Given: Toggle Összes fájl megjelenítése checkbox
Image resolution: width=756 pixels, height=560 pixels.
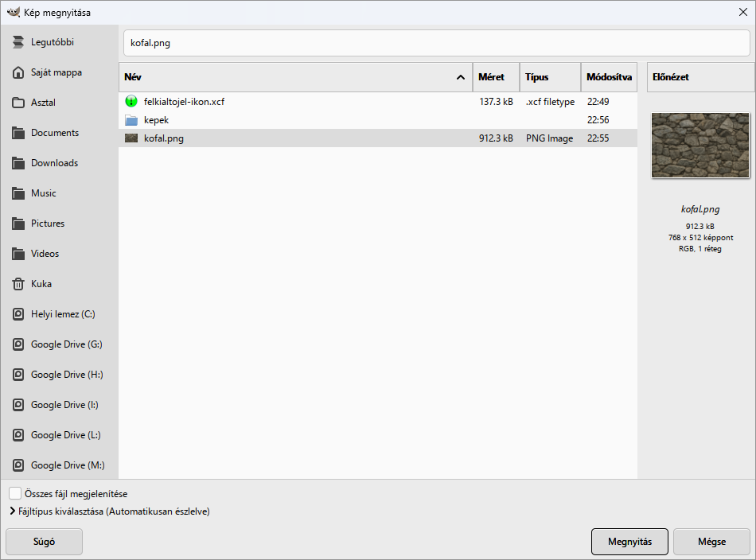Looking at the screenshot, I should pyautogui.click(x=15, y=493).
